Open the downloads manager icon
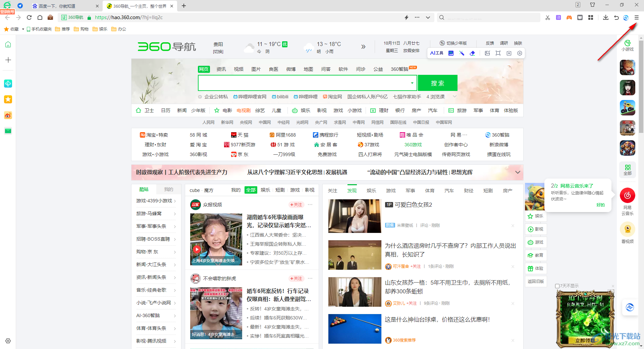The width and height of the screenshot is (644, 349). [605, 17]
